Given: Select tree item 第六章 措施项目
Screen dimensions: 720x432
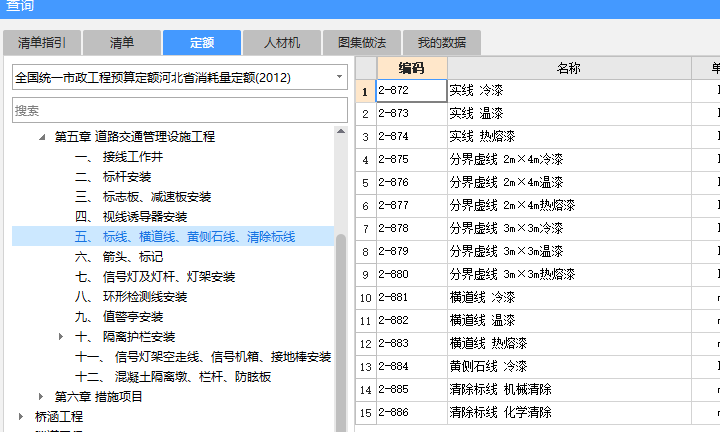Looking at the screenshot, I should [x=98, y=397].
